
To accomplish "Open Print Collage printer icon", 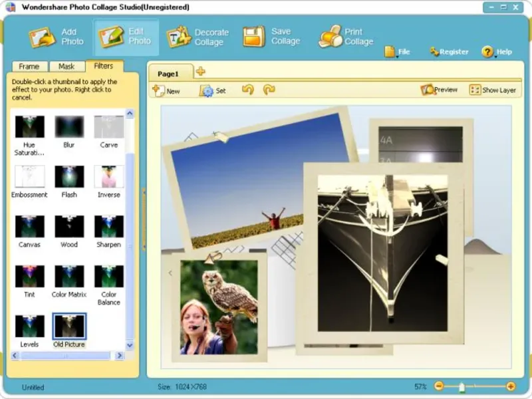I will tap(331, 37).
